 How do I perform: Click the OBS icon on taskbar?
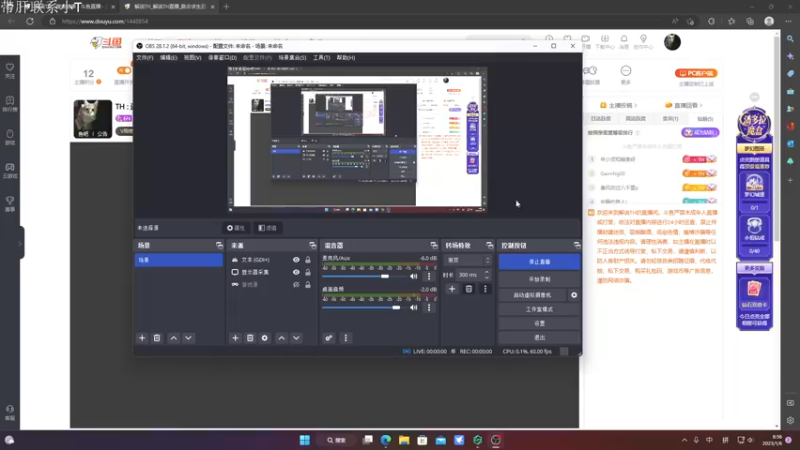[x=495, y=440]
